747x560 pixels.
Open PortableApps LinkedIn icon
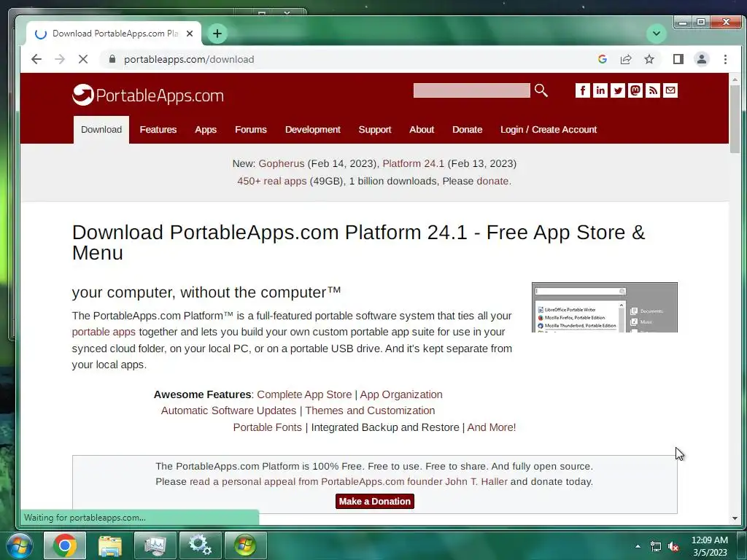pyautogui.click(x=600, y=90)
